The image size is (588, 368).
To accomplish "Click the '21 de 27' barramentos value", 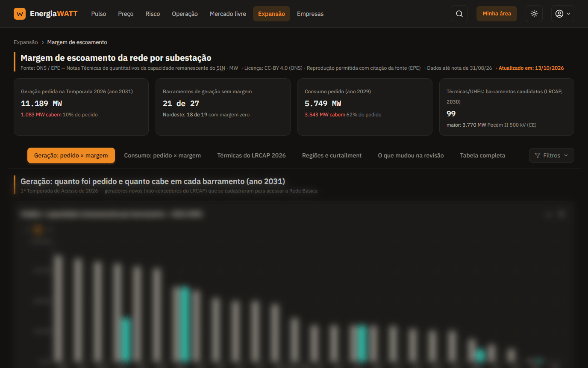I will pos(181,104).
